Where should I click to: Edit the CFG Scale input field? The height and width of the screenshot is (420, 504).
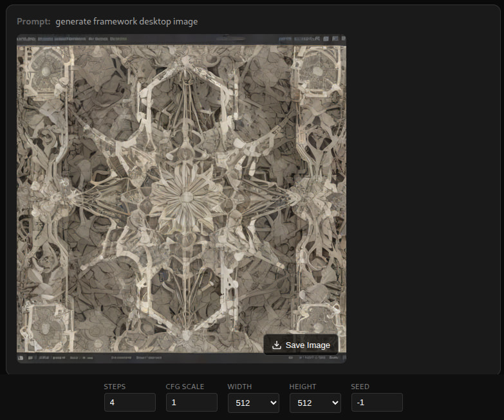tap(192, 403)
